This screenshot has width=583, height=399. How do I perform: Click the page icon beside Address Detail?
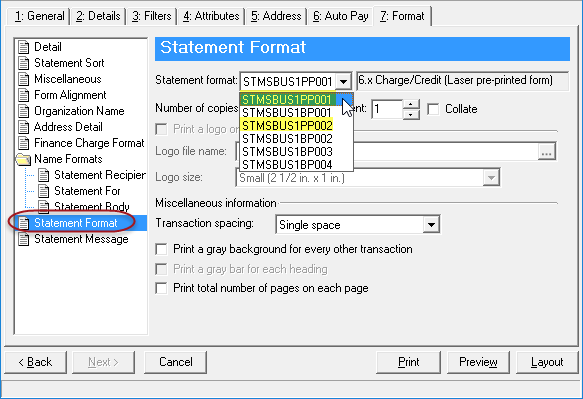(x=23, y=127)
